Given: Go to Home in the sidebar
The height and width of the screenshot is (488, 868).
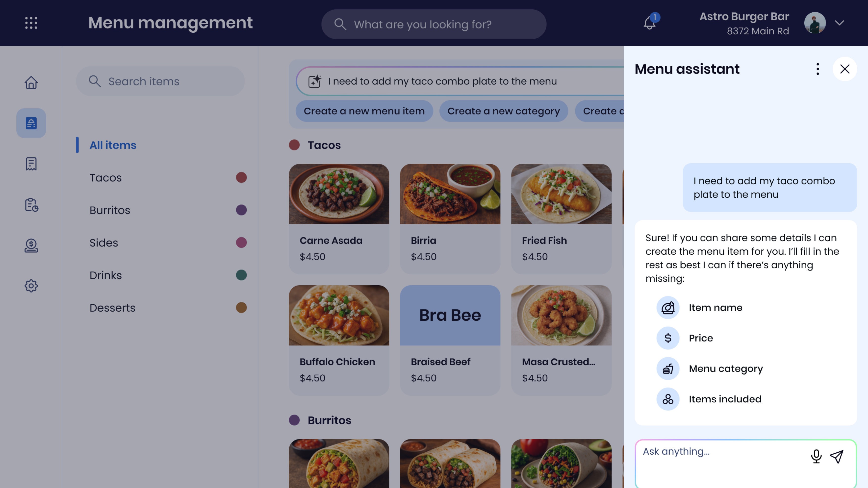Looking at the screenshot, I should pyautogui.click(x=31, y=82).
